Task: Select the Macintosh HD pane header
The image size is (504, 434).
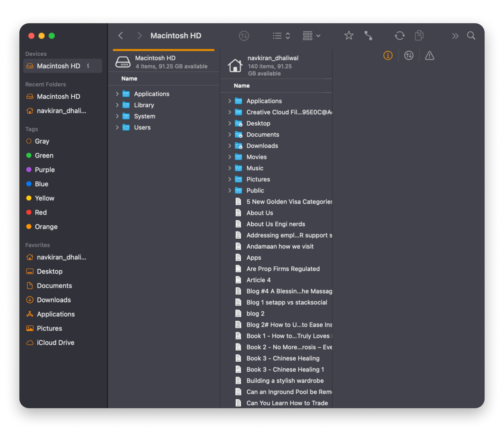Action: coord(164,62)
